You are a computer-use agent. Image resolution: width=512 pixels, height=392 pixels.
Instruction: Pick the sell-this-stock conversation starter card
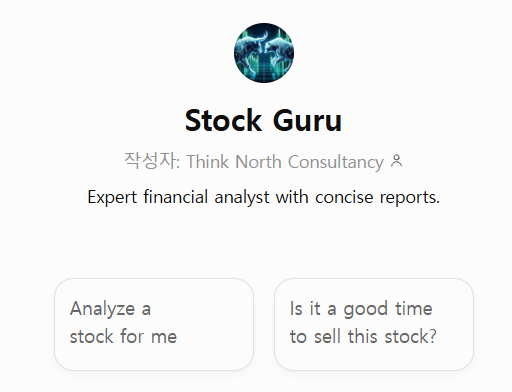374,324
